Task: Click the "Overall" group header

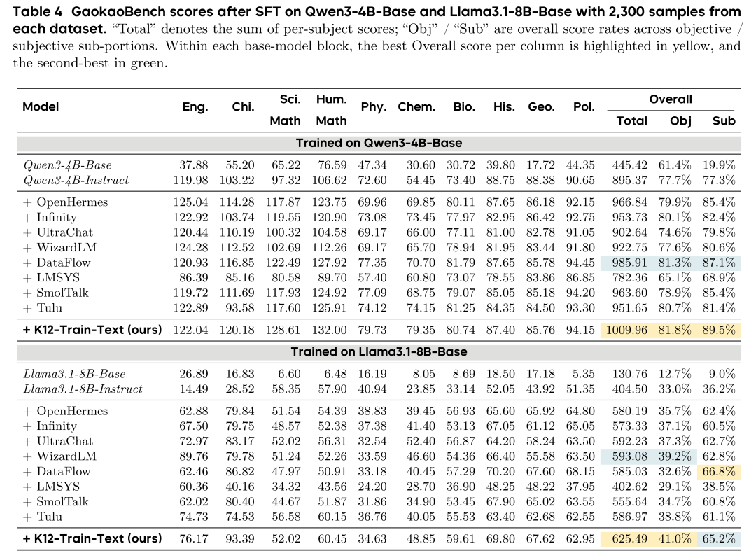Action: click(x=670, y=99)
